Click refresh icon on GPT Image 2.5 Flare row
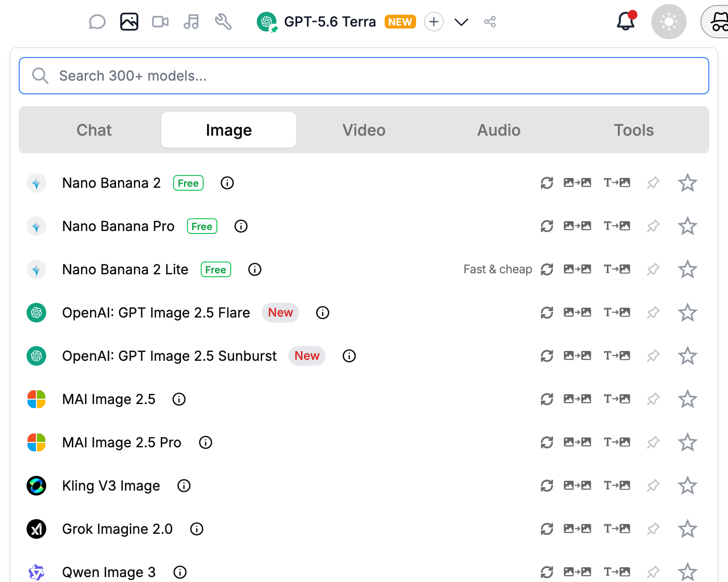The image size is (728, 582). [547, 313]
